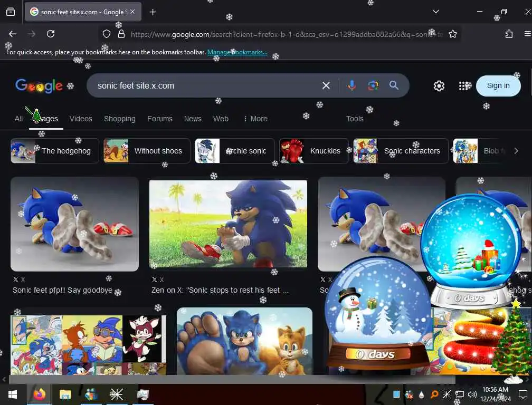The image size is (532, 405).
Task: Switch to the All results tab
Action: pyautogui.click(x=18, y=119)
